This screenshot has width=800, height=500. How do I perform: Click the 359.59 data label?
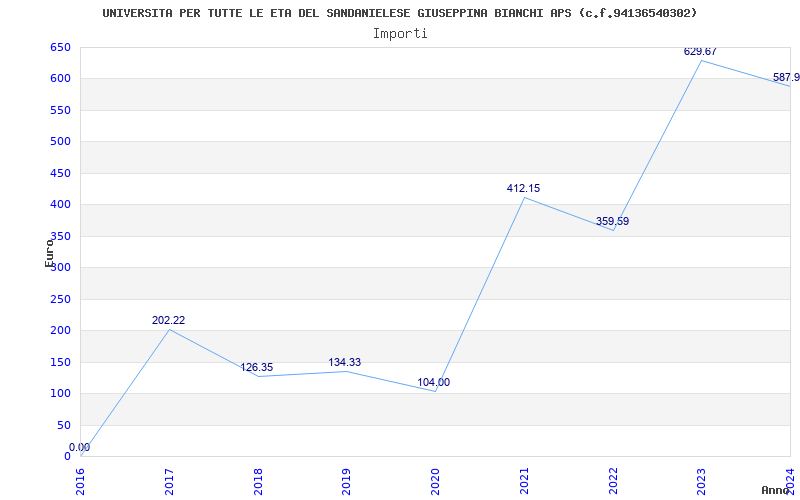point(612,221)
